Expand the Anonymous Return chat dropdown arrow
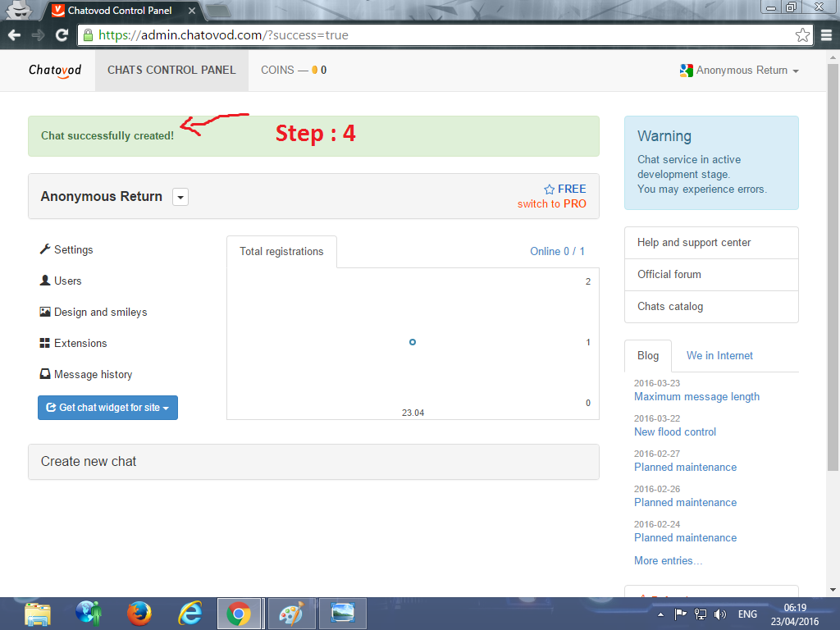 tap(180, 197)
